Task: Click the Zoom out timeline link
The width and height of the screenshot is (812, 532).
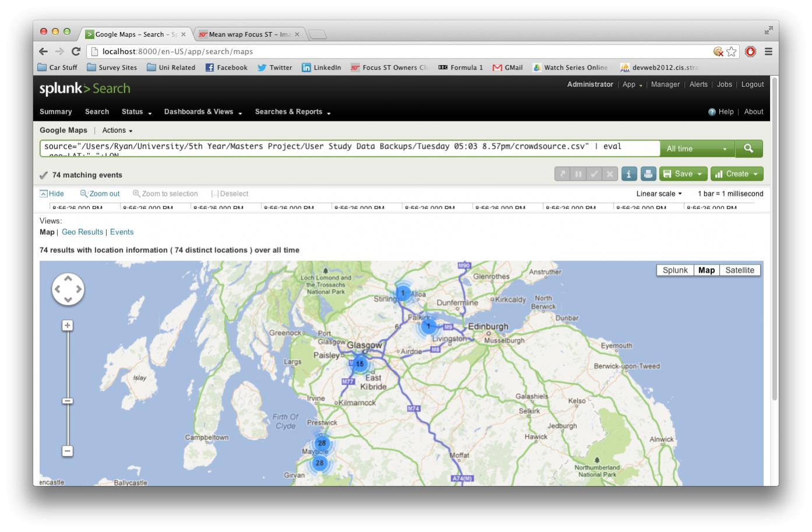Action: pyautogui.click(x=100, y=193)
